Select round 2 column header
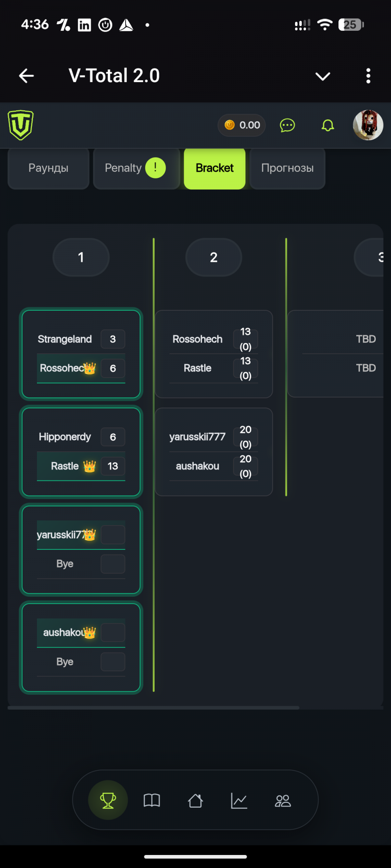The width and height of the screenshot is (391, 868). (213, 257)
